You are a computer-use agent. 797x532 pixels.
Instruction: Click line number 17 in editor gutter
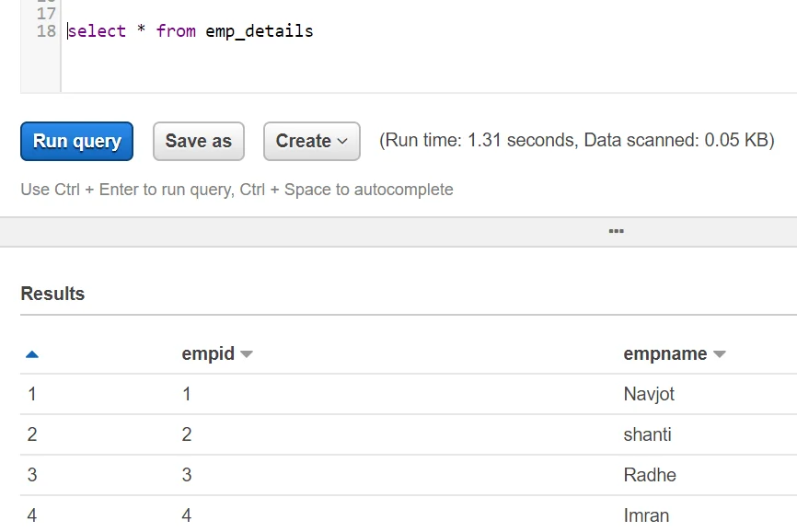[46, 14]
